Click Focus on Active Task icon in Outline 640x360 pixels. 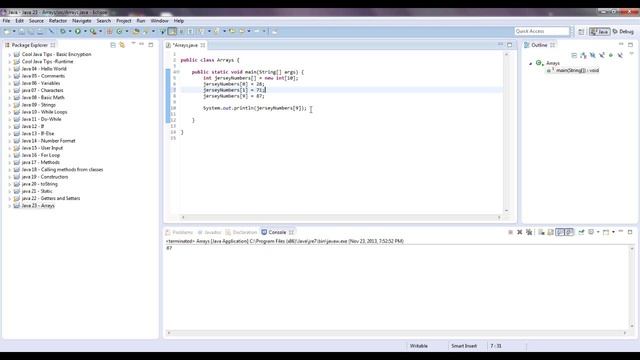574,55
